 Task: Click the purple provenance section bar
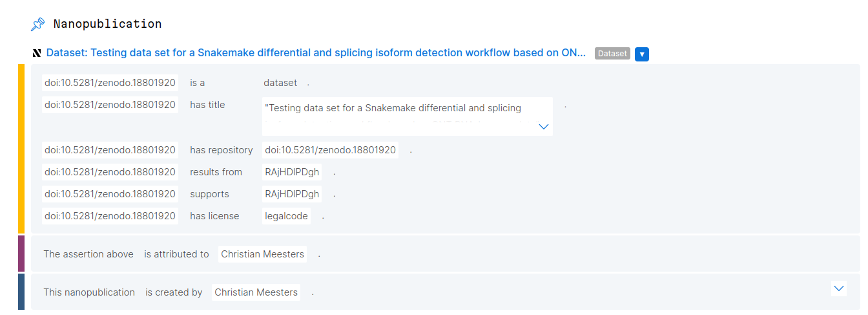(21, 254)
